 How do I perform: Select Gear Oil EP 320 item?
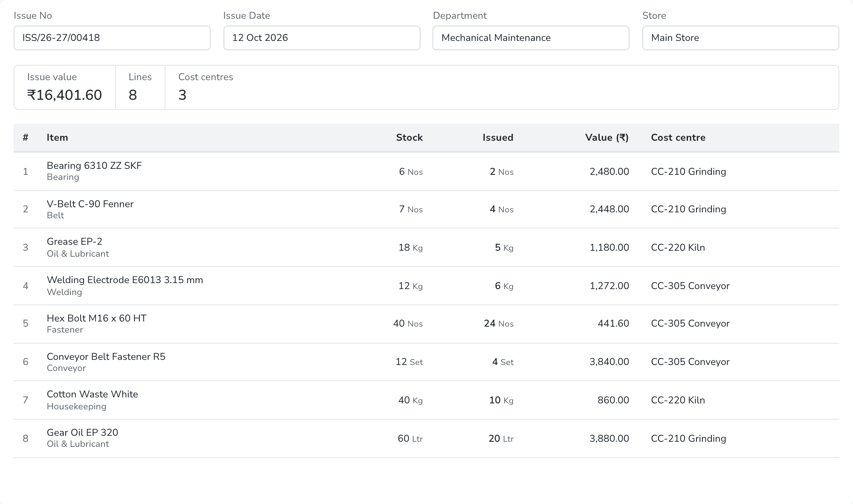click(82, 432)
